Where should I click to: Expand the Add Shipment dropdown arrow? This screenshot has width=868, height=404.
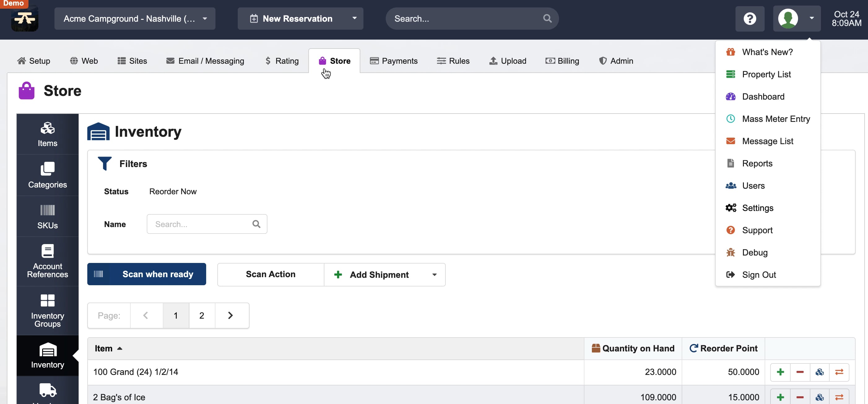[434, 275]
